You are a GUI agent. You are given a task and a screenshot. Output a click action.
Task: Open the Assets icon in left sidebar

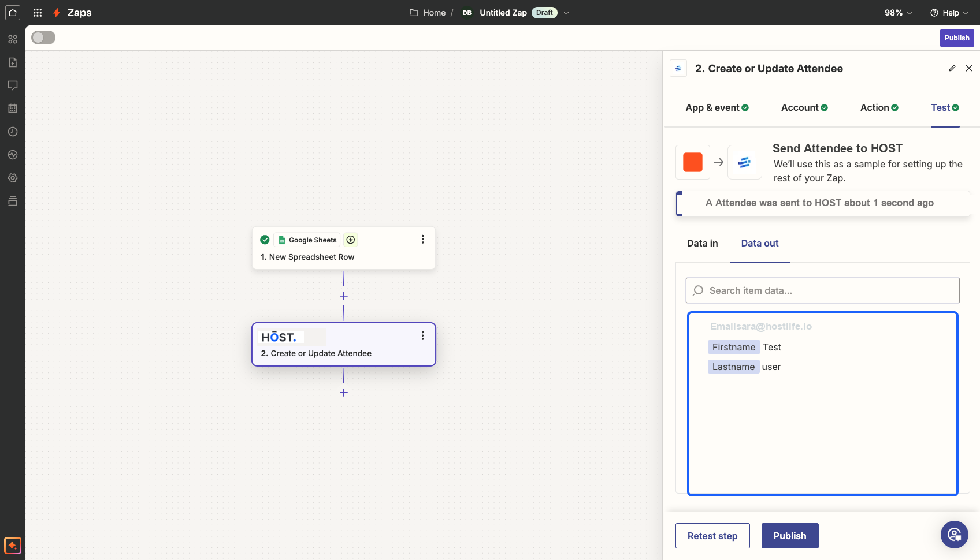click(x=13, y=39)
